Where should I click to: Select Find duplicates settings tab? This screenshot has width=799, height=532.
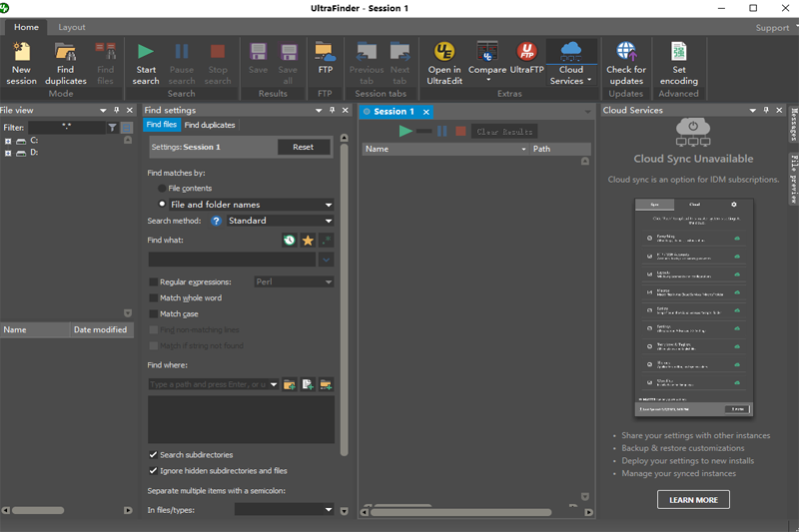tap(210, 125)
